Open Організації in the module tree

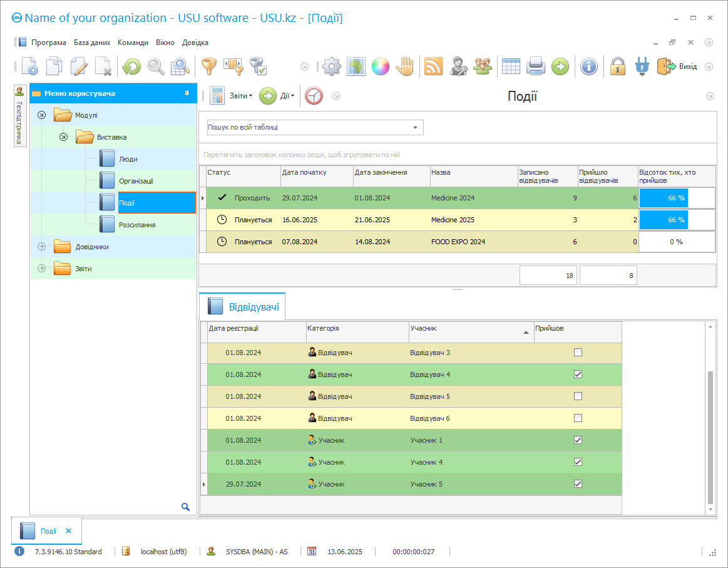click(136, 180)
